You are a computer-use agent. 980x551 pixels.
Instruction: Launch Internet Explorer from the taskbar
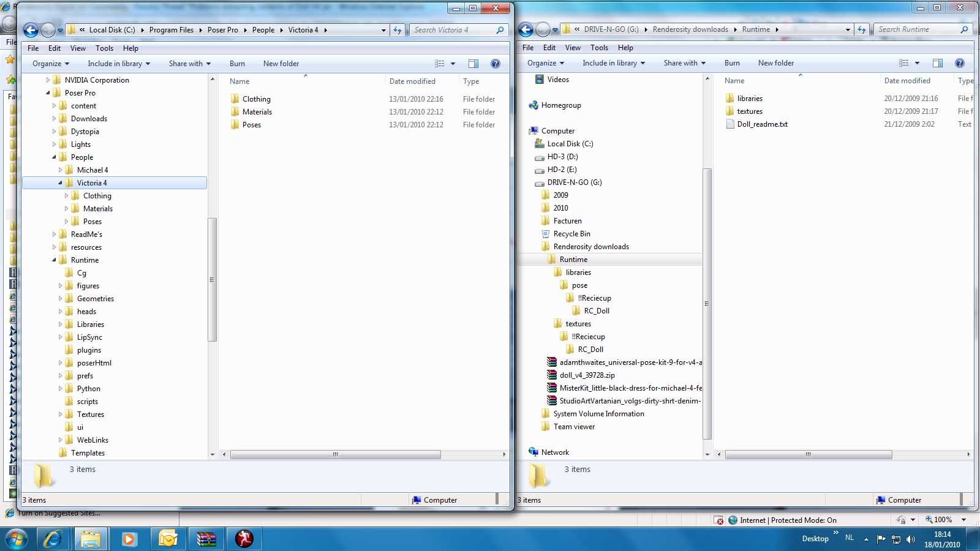53,539
